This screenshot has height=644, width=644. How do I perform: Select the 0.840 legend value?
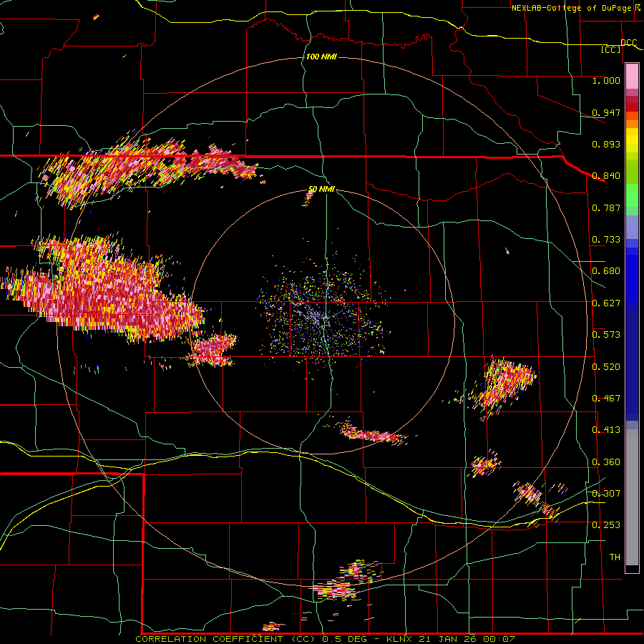606,176
